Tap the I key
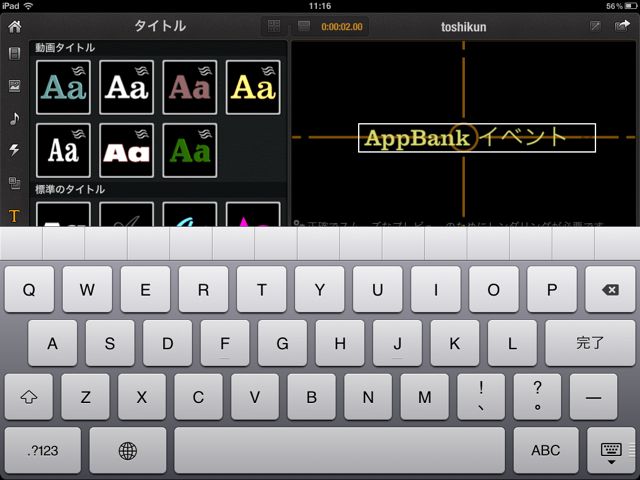Image resolution: width=640 pixels, height=480 pixels. coord(436,289)
